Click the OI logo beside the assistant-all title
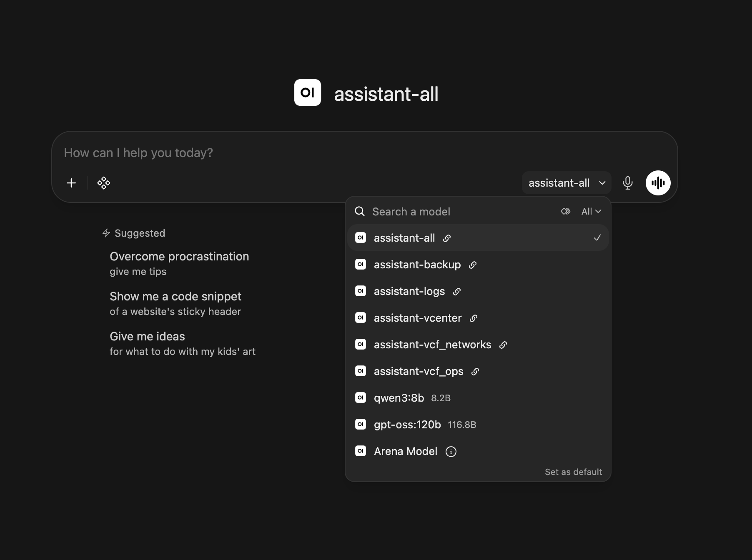Image resolution: width=752 pixels, height=560 pixels. click(308, 92)
